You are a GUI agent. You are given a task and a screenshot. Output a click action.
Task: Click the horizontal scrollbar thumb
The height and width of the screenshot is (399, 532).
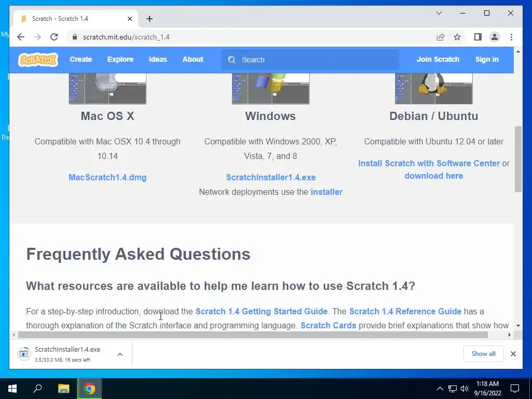point(253,335)
